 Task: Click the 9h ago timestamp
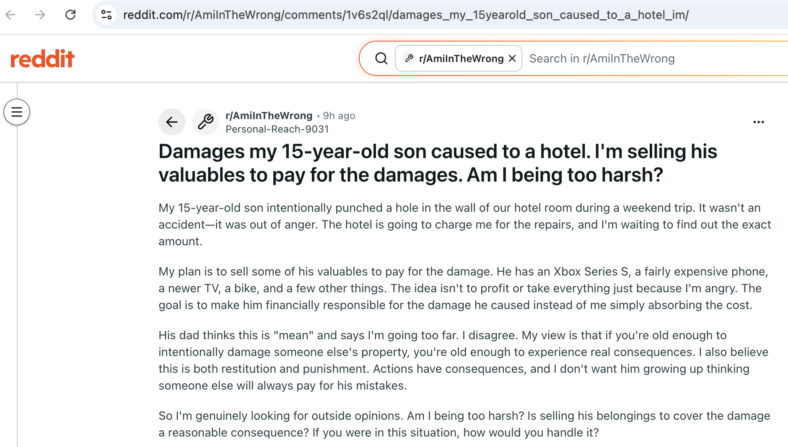(x=339, y=116)
